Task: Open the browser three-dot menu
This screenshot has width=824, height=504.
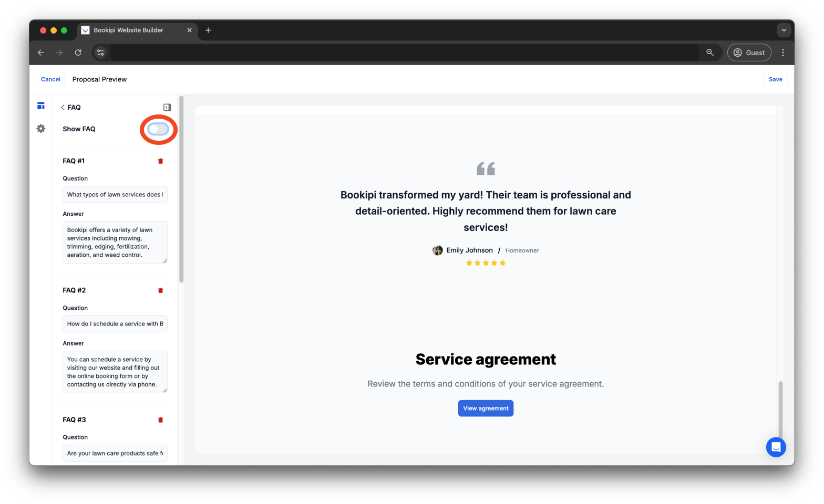Action: pyautogui.click(x=782, y=52)
